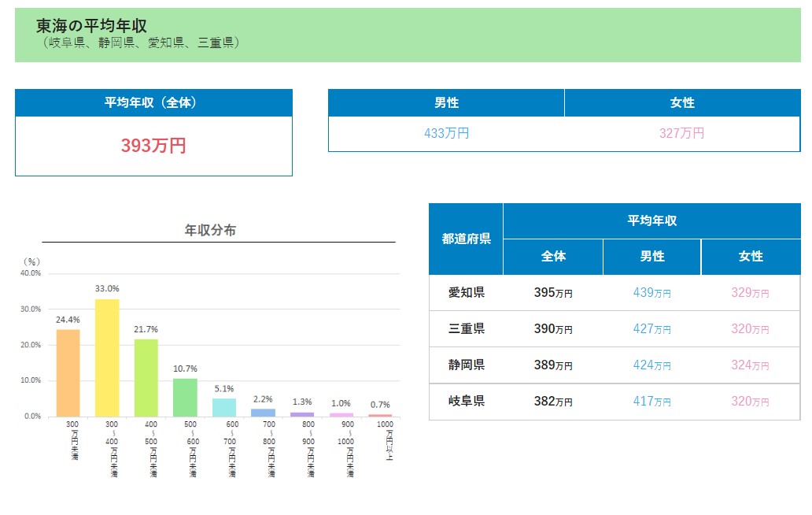The height and width of the screenshot is (515, 812).
Task: Click the 0.7% bar label
Action: [380, 405]
